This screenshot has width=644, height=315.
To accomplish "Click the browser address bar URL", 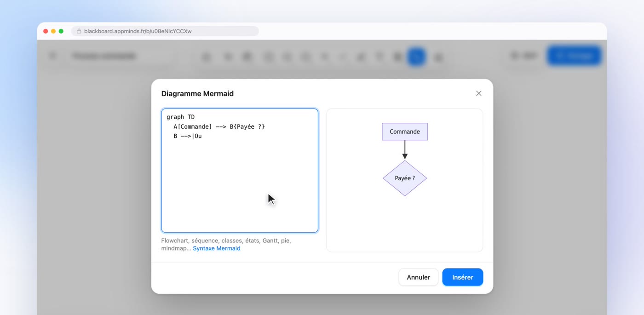I will [138, 31].
